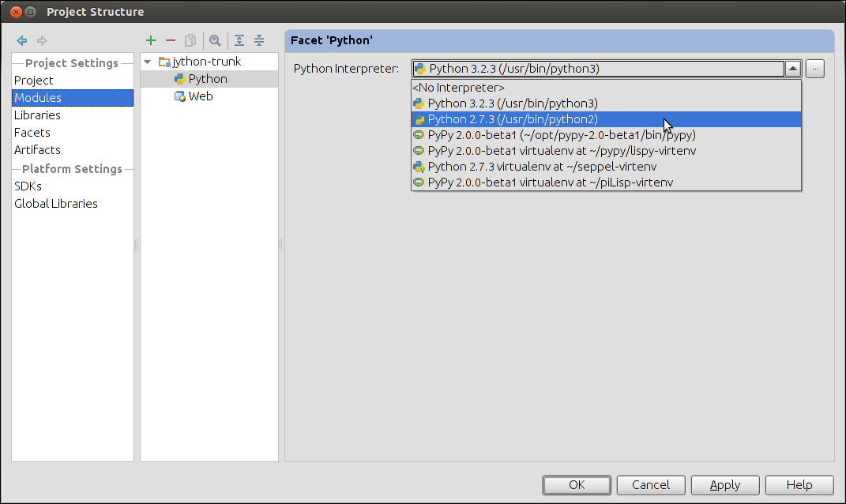Click the Expand All icon
The image size is (846, 504).
coord(239,40)
